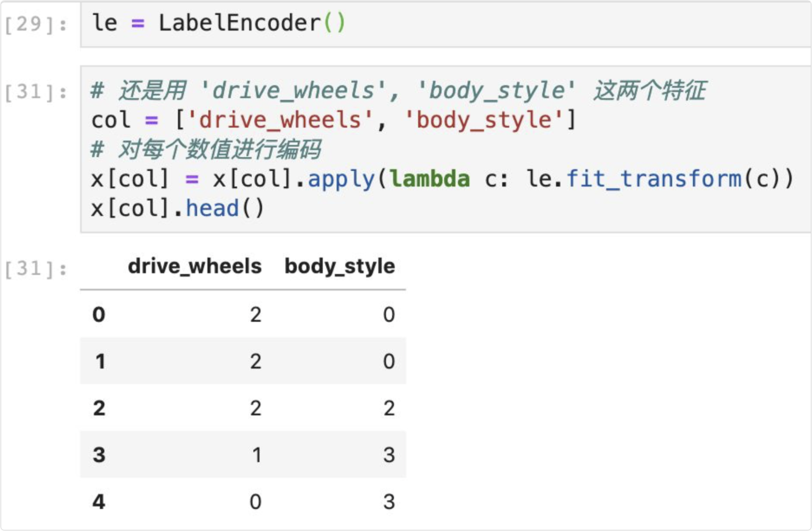Click drive_wheels value in row 2
Image resolution: width=812 pixels, height=531 pixels.
point(255,408)
